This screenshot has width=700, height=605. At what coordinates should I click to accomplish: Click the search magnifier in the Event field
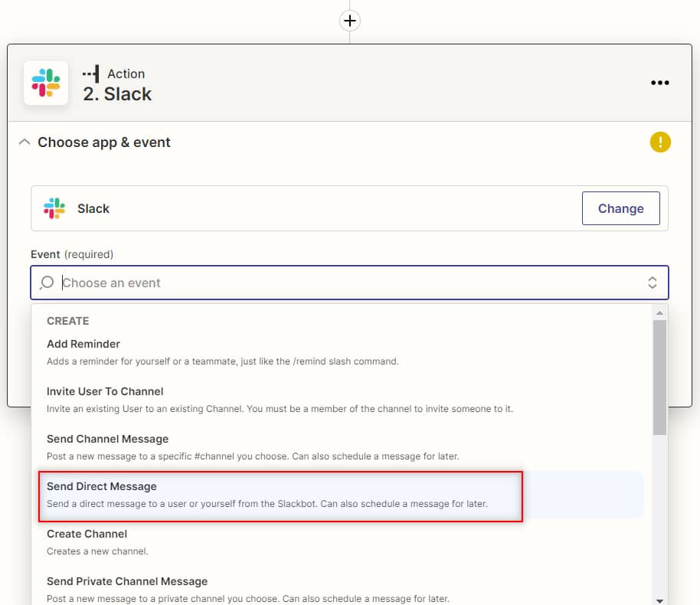pos(47,283)
